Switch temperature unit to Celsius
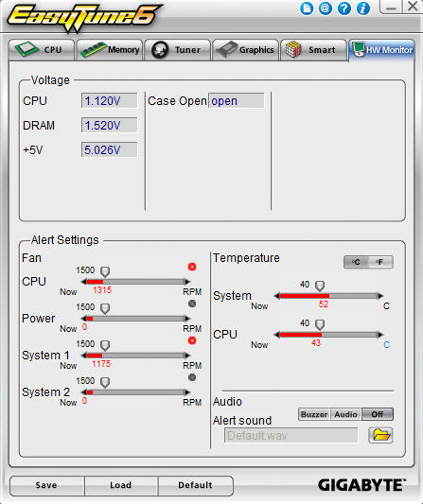Image resolution: width=423 pixels, height=504 pixels. [x=356, y=262]
